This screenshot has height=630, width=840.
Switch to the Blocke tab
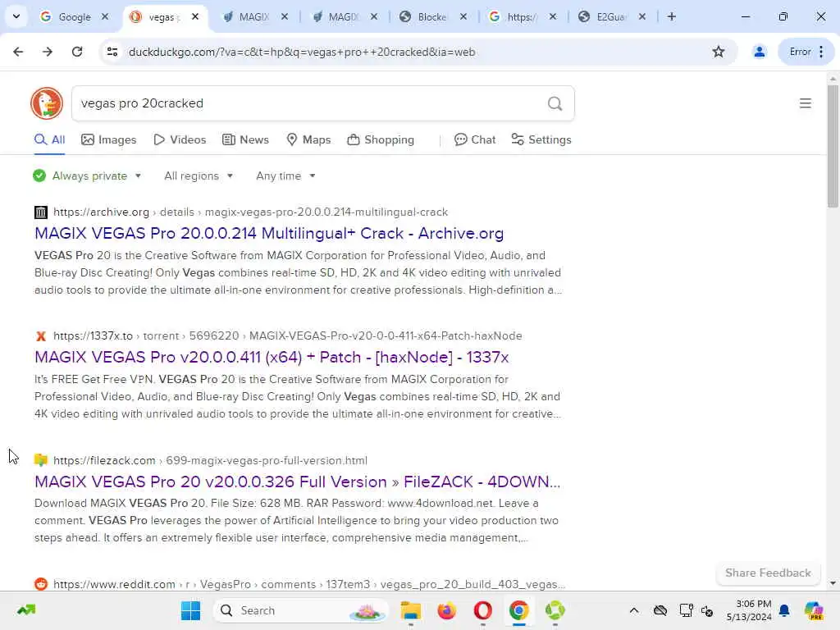click(433, 16)
